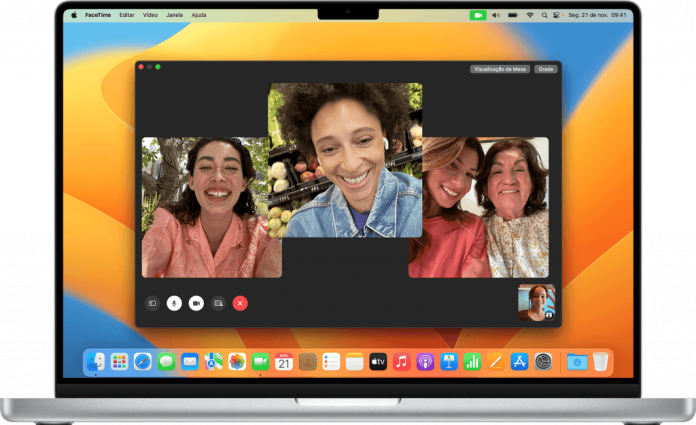Open Mail from the Dock

pos(190,362)
